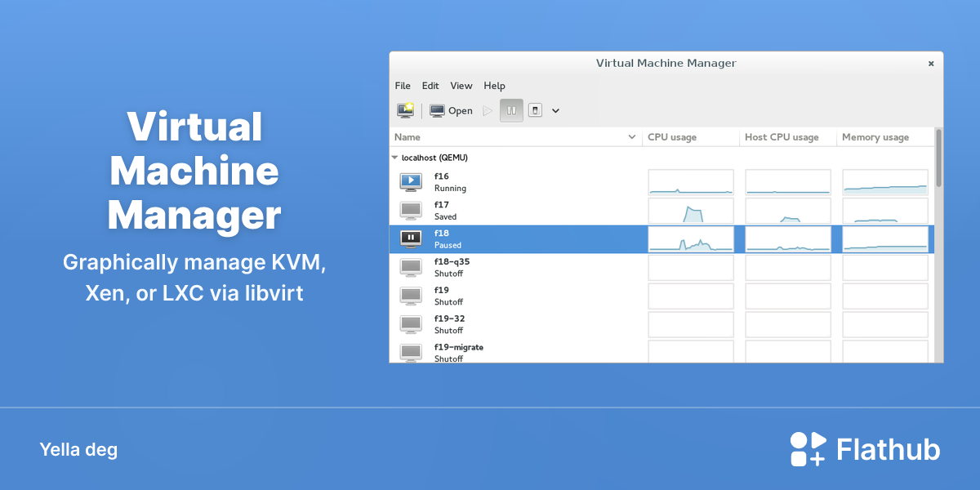Shut down the virtual machine button
980x490 pixels.
point(535,110)
